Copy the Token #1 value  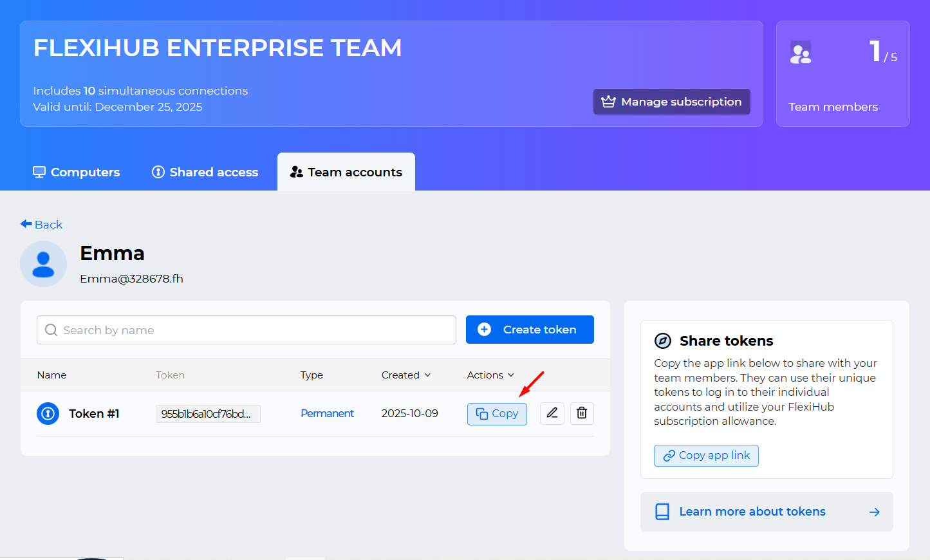(x=497, y=414)
